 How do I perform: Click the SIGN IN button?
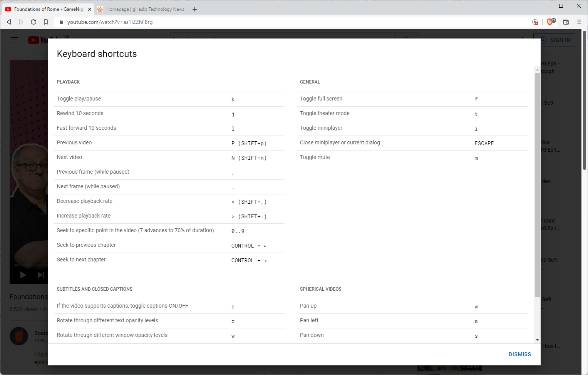pos(554,40)
